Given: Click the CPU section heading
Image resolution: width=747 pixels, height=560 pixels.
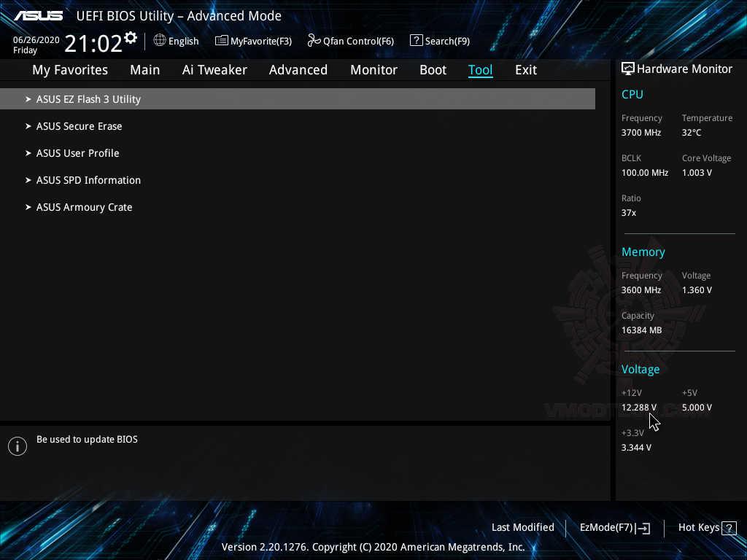Looking at the screenshot, I should (632, 94).
